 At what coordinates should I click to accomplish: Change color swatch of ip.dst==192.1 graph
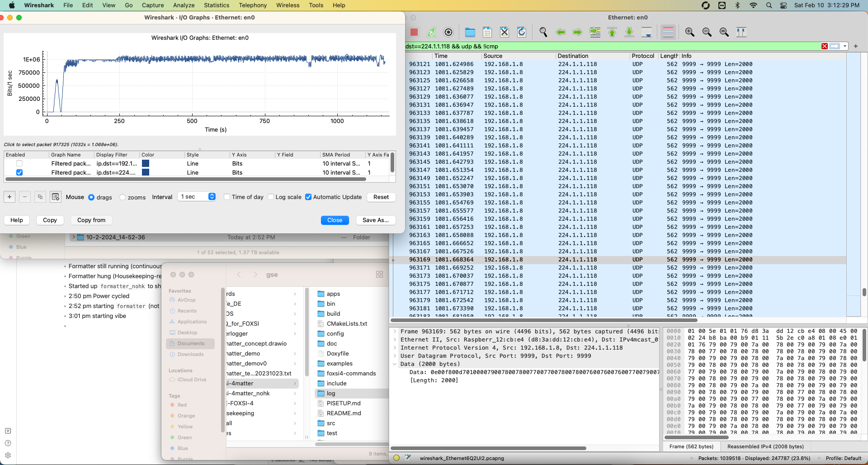point(146,163)
